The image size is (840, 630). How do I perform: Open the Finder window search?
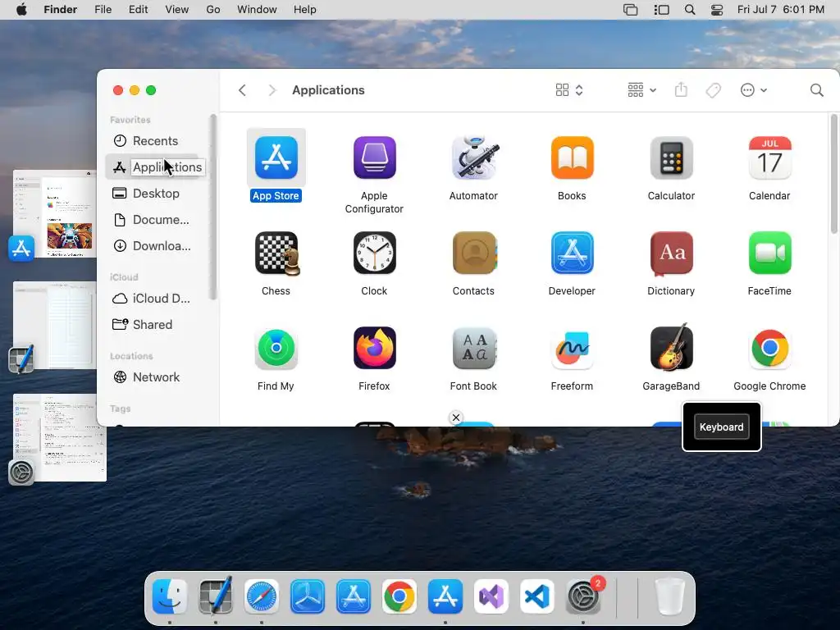(x=816, y=90)
